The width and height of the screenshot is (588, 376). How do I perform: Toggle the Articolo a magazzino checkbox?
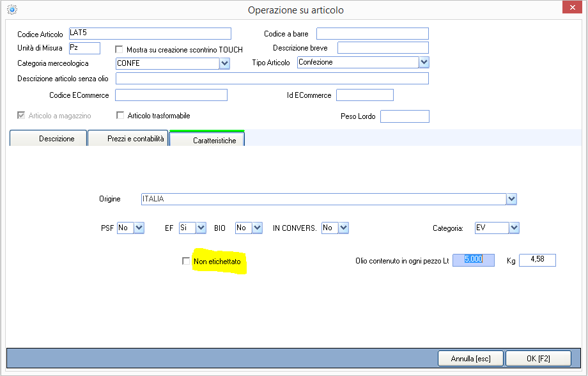pos(21,115)
